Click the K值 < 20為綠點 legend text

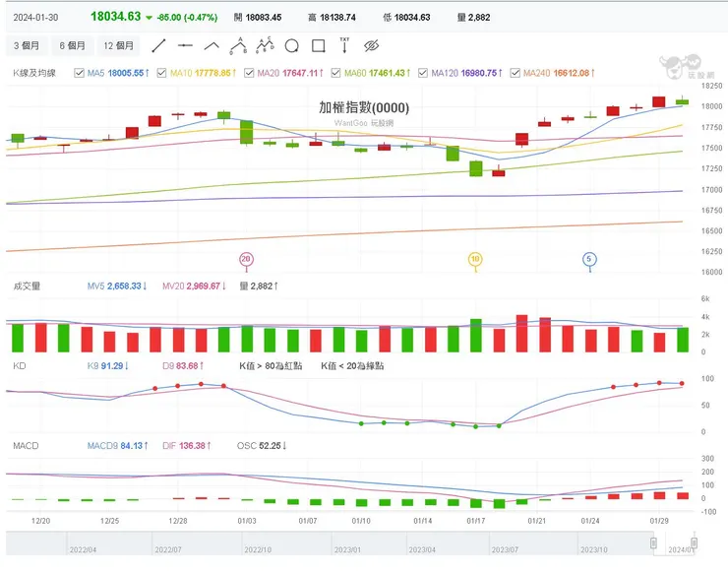352,365
